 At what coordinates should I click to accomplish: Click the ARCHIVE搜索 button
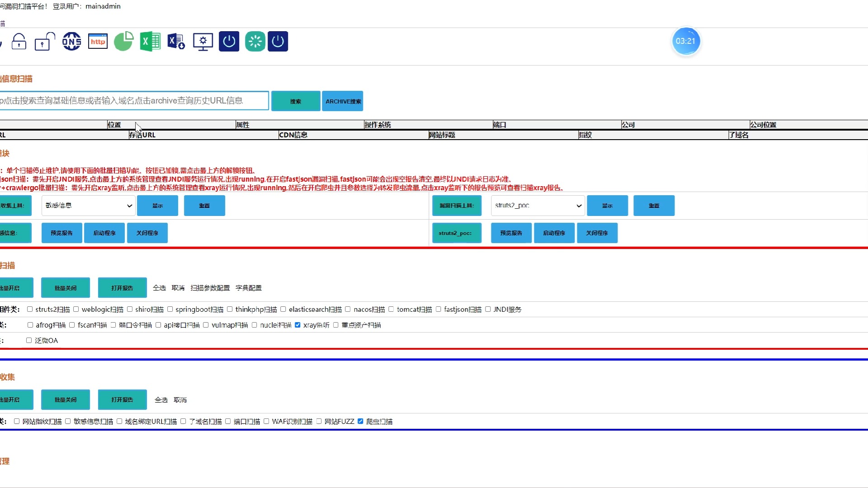click(x=343, y=101)
